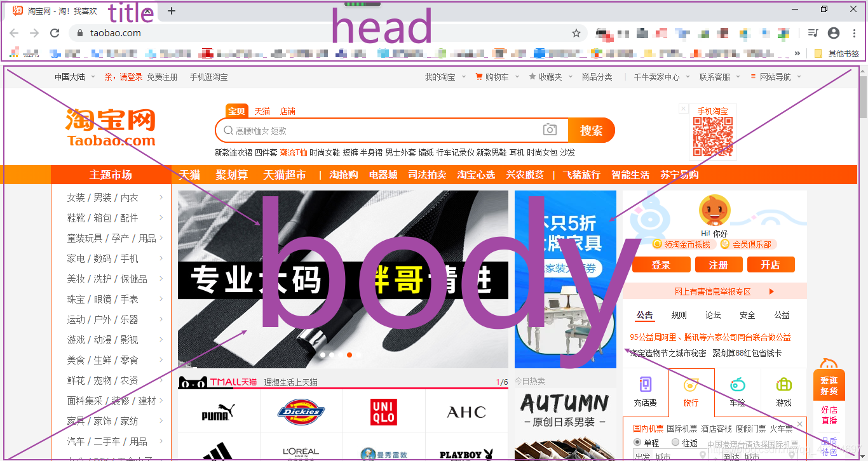The height and width of the screenshot is (461, 868).
Task: Click the taobao.com address bar
Action: [x=327, y=33]
